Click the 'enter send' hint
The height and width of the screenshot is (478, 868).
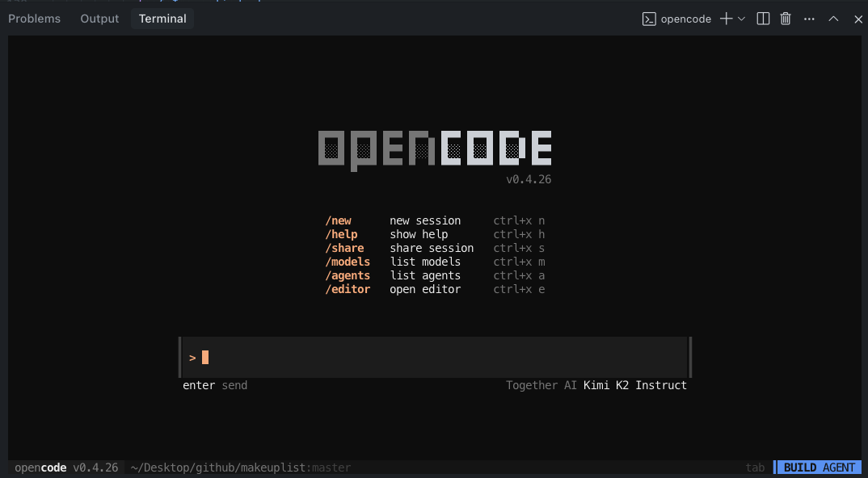coord(215,386)
